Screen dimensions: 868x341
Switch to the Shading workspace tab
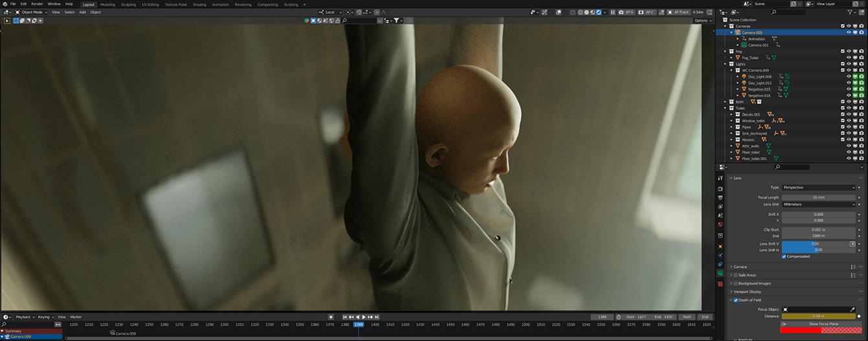click(199, 5)
